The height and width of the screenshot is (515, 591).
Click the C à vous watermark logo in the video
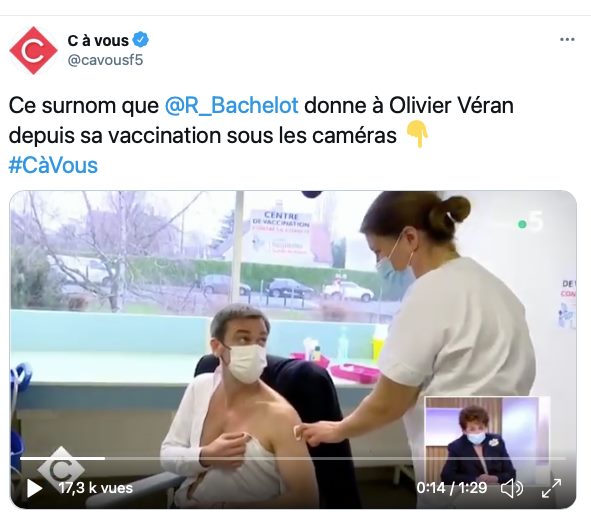click(61, 467)
